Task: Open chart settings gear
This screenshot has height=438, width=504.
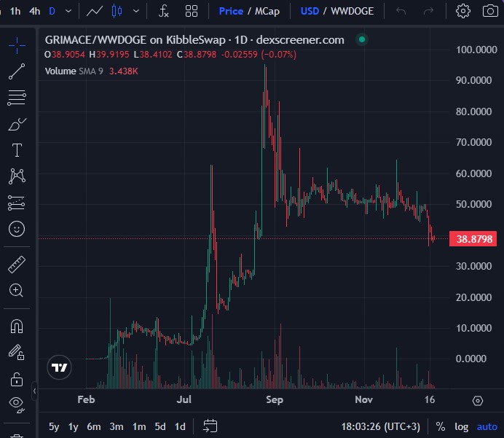Action: pyautogui.click(x=463, y=11)
